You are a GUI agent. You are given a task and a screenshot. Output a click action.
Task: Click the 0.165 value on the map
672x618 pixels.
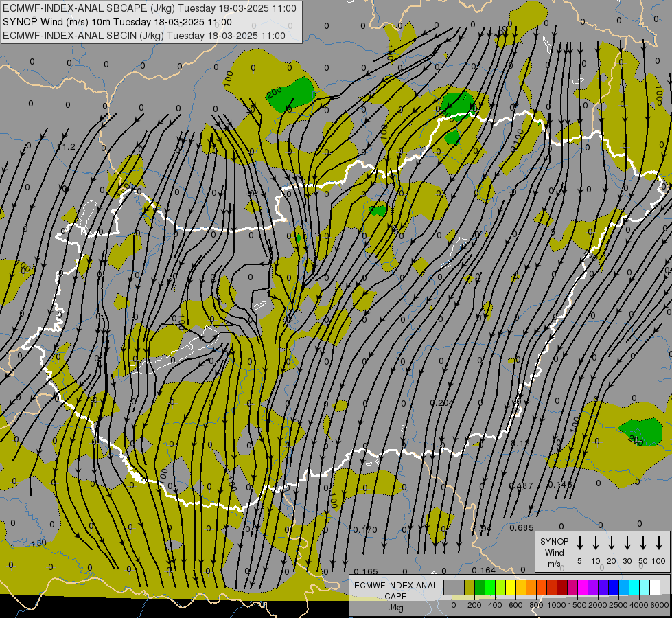(366, 572)
